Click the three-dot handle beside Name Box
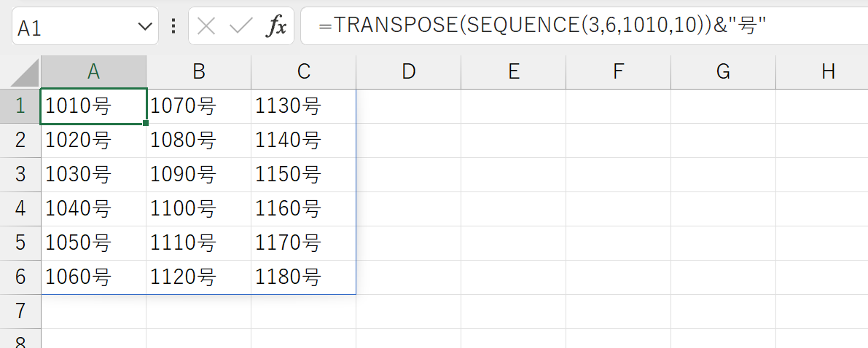The height and width of the screenshot is (348, 868). [x=174, y=26]
